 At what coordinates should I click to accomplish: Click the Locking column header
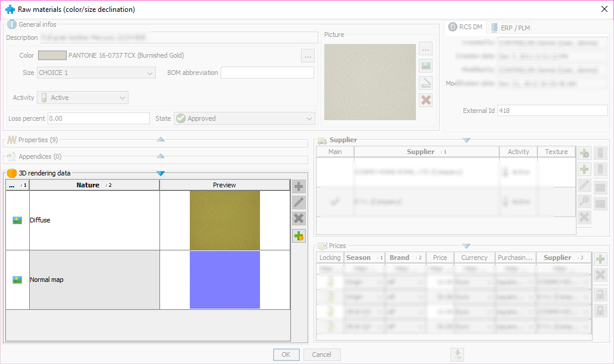pyautogui.click(x=330, y=258)
